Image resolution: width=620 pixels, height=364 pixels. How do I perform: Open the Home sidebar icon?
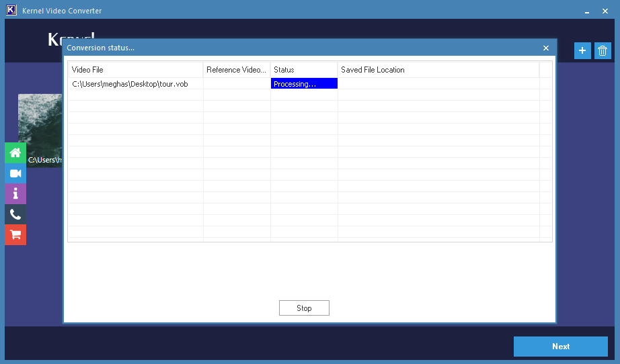pyautogui.click(x=15, y=152)
